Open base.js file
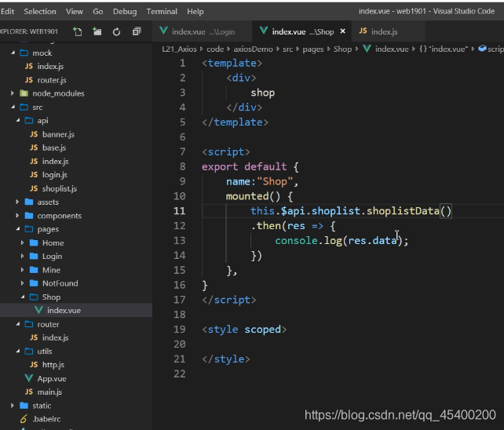Viewport: 504px width, 430px height. pos(54,148)
